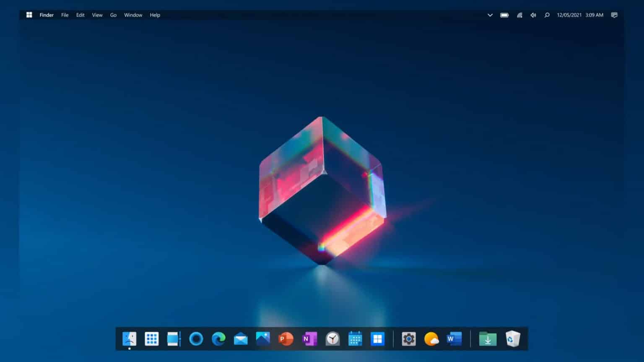Open the notifications panel
This screenshot has height=362, width=644.
(x=614, y=15)
